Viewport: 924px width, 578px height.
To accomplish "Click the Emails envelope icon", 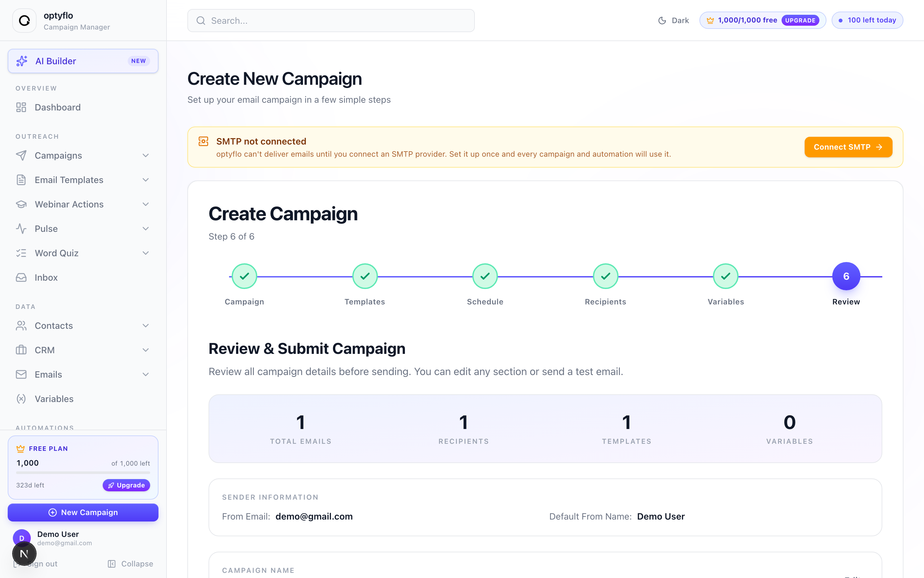I will pos(21,375).
